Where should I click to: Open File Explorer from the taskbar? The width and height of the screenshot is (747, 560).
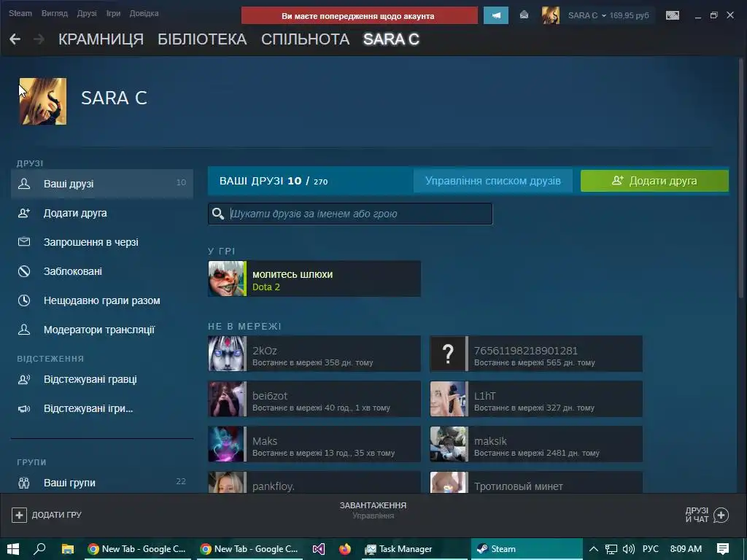coord(67,549)
